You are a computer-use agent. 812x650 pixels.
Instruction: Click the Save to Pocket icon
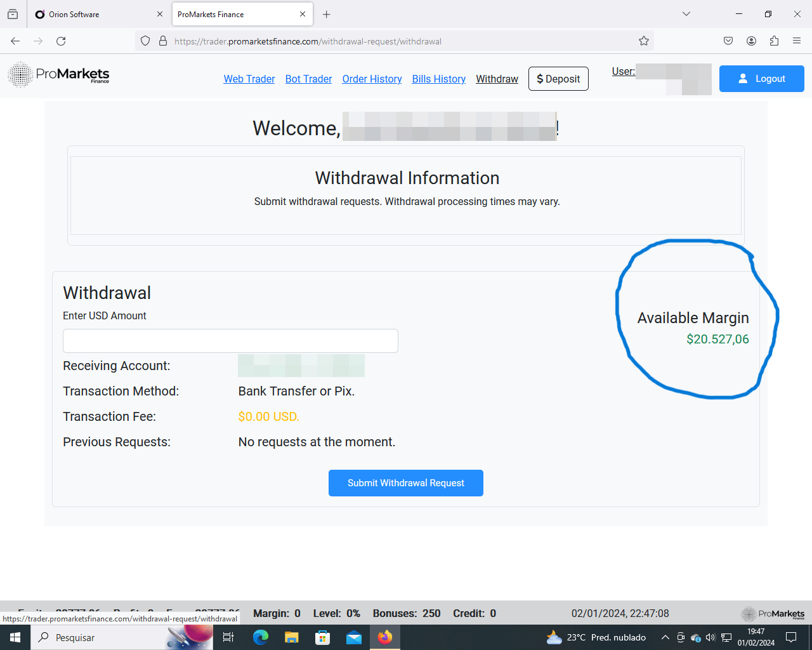728,41
